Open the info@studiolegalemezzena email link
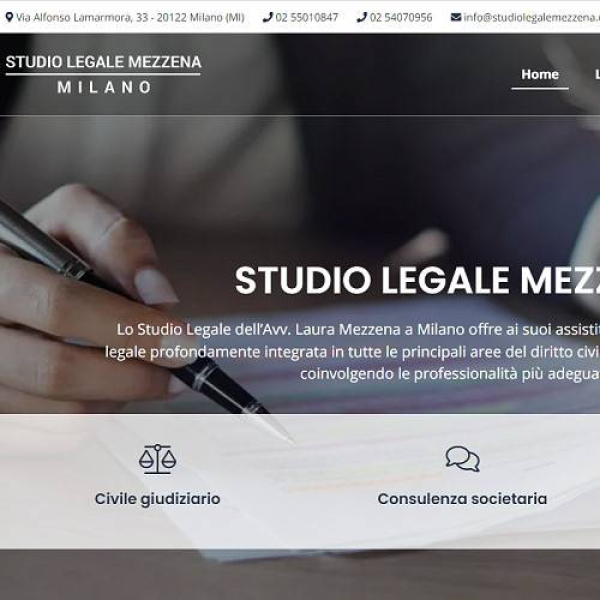This screenshot has height=600, width=600. (532, 18)
